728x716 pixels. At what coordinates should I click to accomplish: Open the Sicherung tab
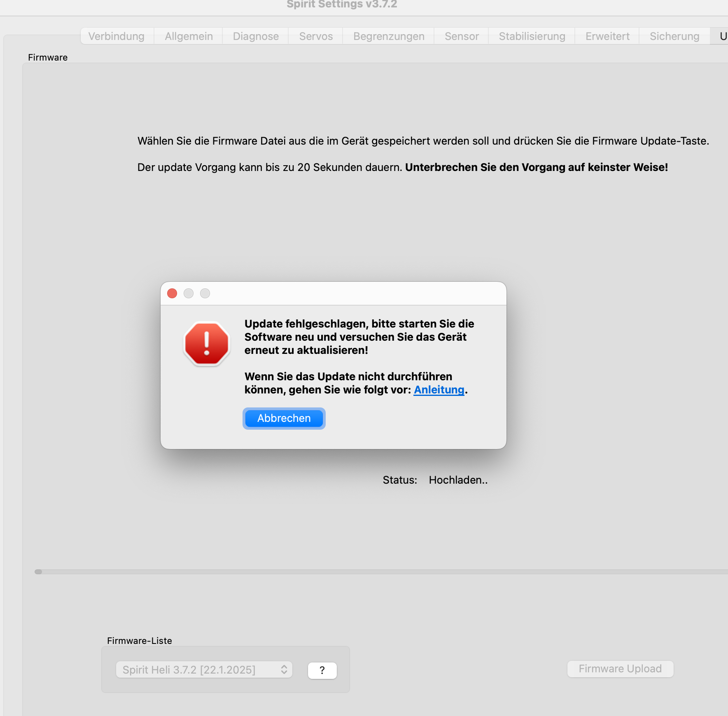click(674, 36)
